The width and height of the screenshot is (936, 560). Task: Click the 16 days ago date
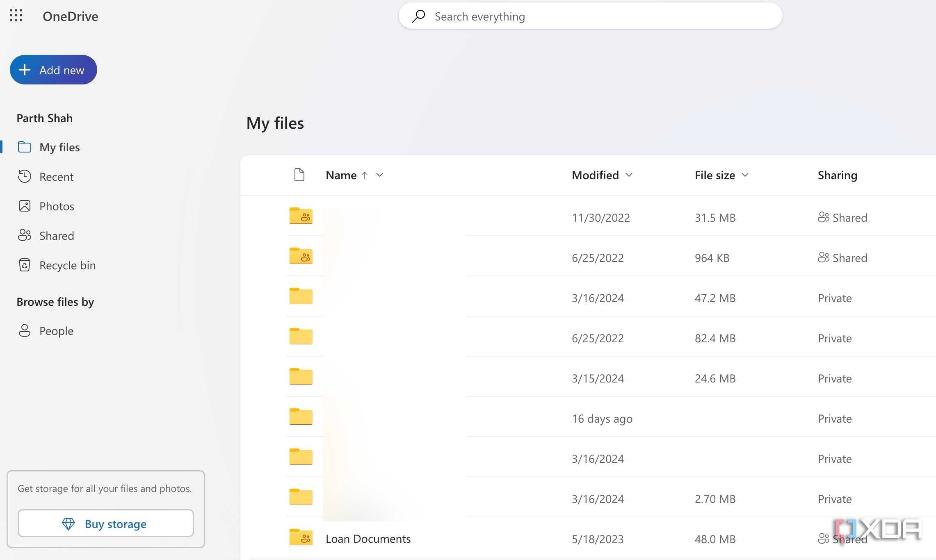[602, 419]
